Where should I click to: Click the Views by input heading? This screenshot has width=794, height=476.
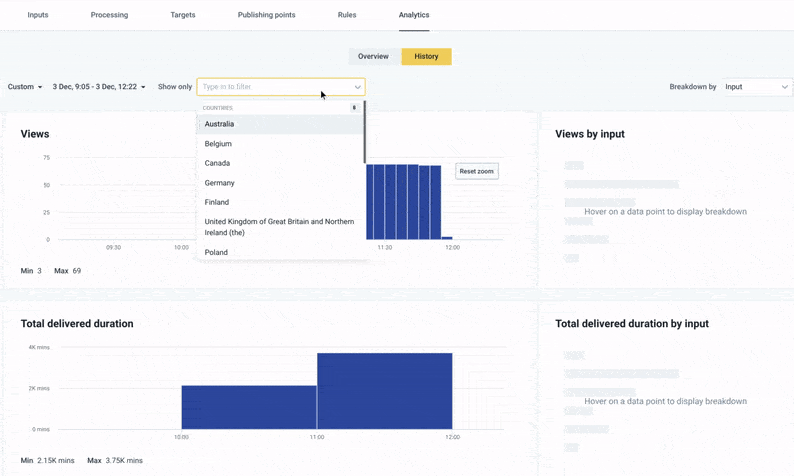click(590, 134)
